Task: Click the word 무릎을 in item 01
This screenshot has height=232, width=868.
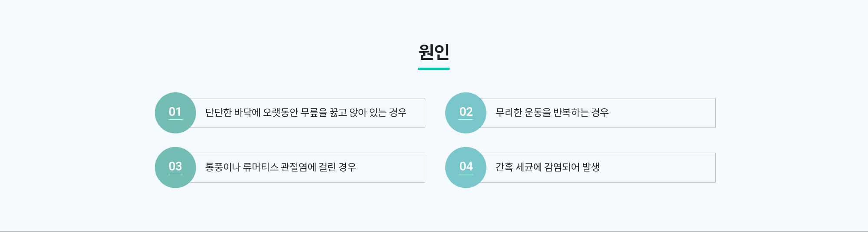Action: 314,113
